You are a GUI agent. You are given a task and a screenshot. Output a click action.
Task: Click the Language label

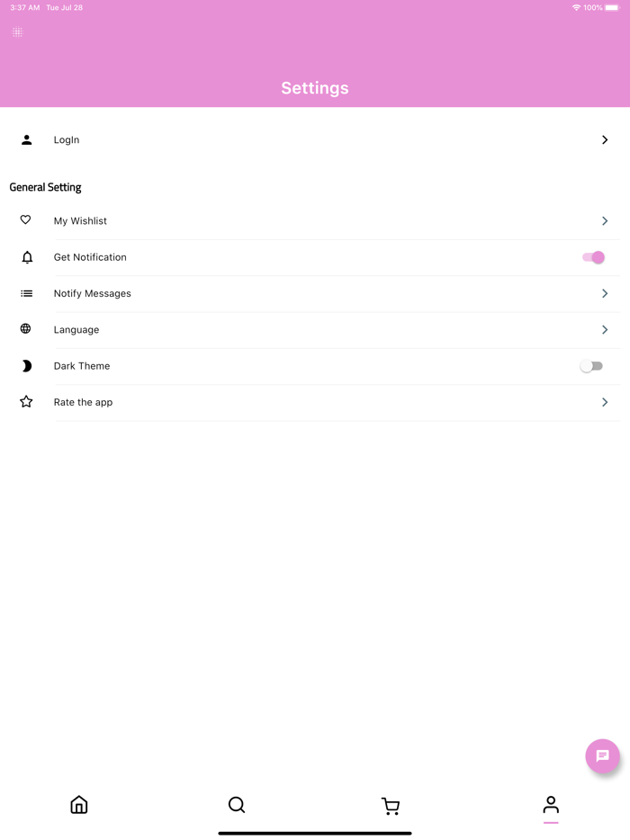[x=76, y=330]
